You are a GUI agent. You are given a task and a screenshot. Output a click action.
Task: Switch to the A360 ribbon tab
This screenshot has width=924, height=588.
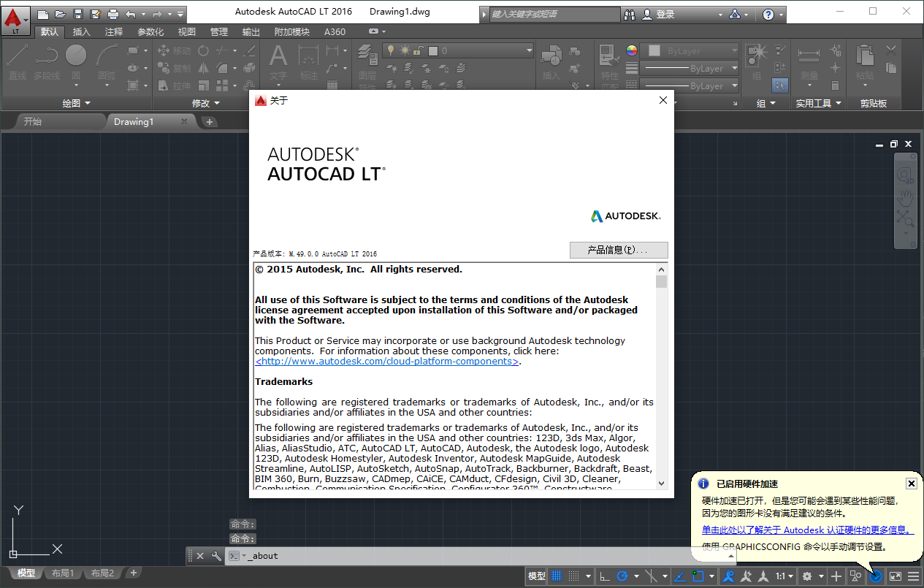(335, 31)
